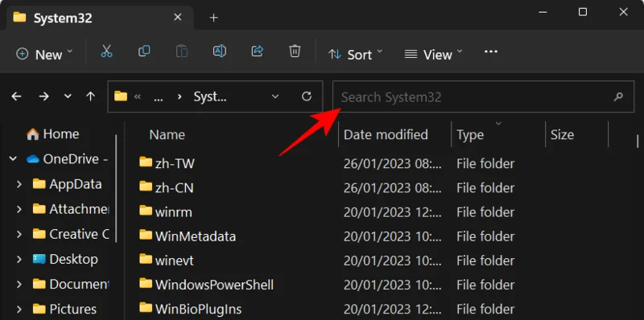Open the View dropdown menu
The width and height of the screenshot is (644, 320).
(x=433, y=54)
